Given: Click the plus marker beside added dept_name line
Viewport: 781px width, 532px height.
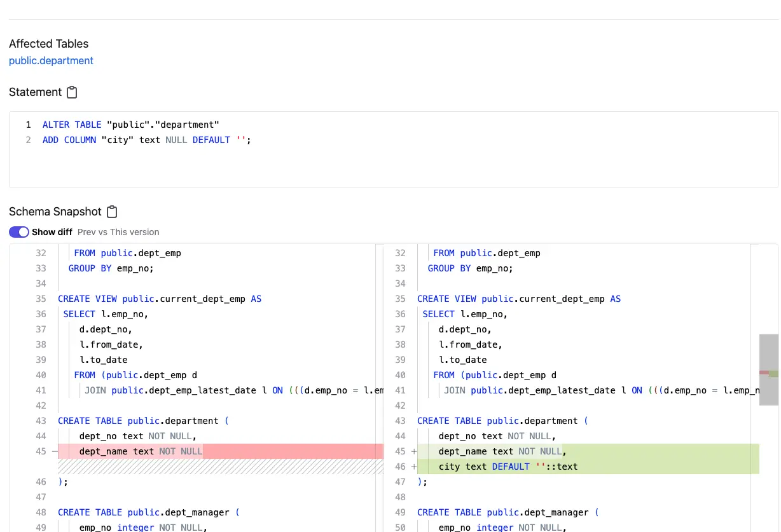Looking at the screenshot, I should [414, 451].
